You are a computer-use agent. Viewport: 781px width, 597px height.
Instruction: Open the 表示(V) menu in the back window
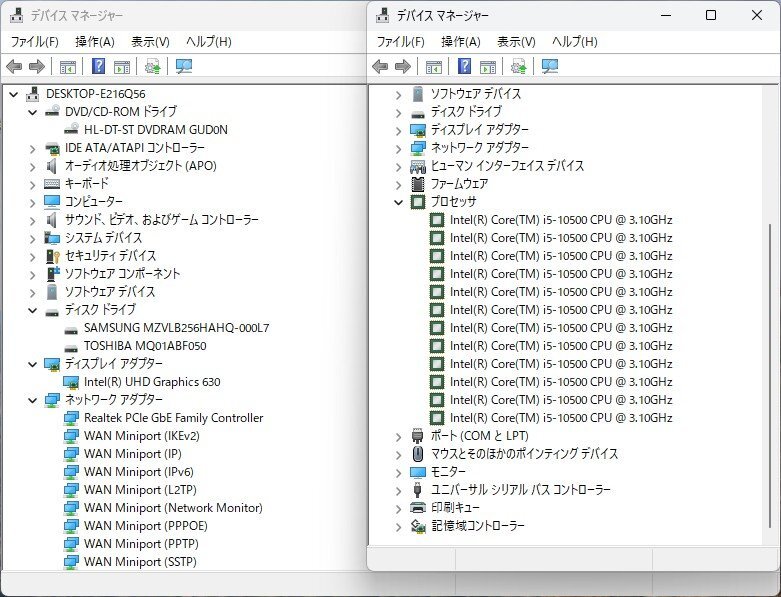pos(150,42)
